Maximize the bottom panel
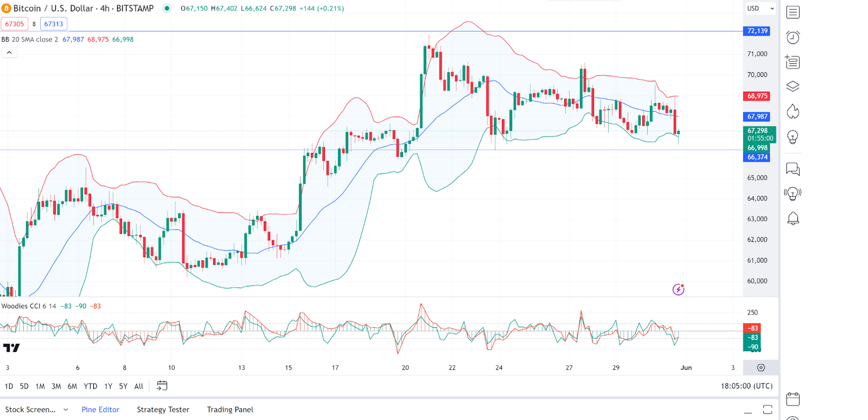Image resolution: width=868 pixels, height=420 pixels. tap(768, 410)
